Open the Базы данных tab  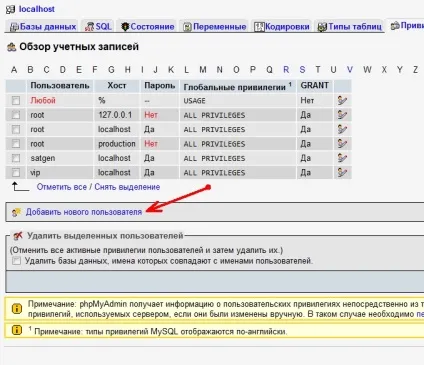click(x=43, y=27)
